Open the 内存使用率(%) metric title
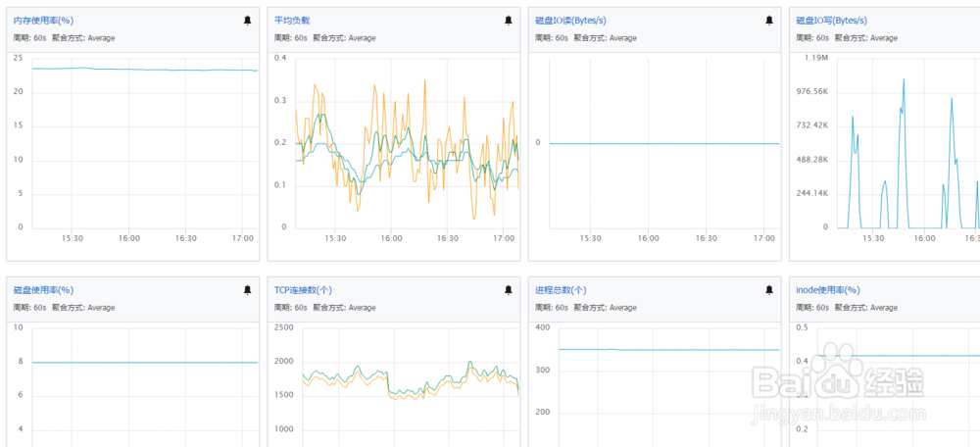This screenshot has width=980, height=447. click(x=43, y=20)
